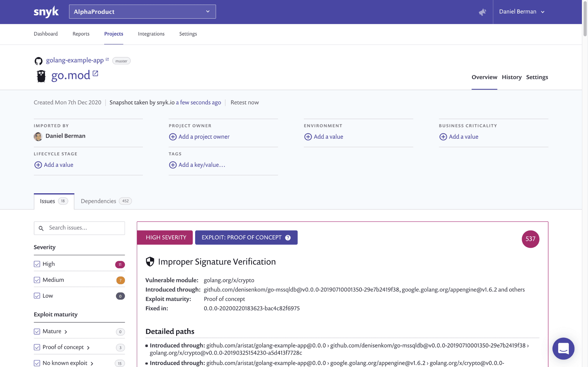
Task: Click fixed version 0.0.0-20200220183623-bac4c82f6975
Action: pos(251,309)
